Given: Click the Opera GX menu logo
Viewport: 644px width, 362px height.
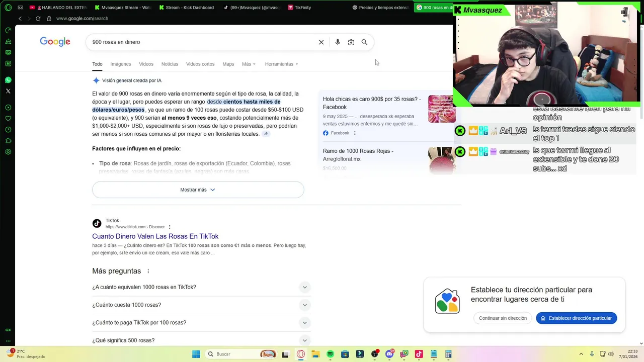Looking at the screenshot, I should (x=8, y=8).
